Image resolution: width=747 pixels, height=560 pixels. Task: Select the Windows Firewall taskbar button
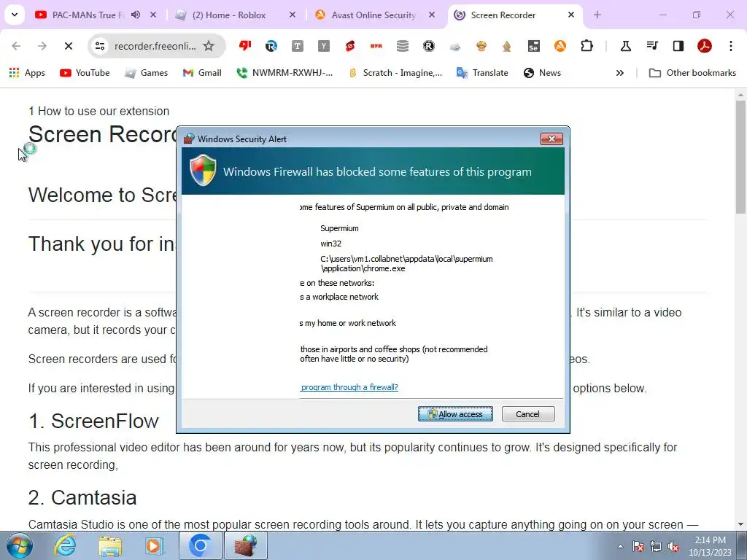[245, 545]
